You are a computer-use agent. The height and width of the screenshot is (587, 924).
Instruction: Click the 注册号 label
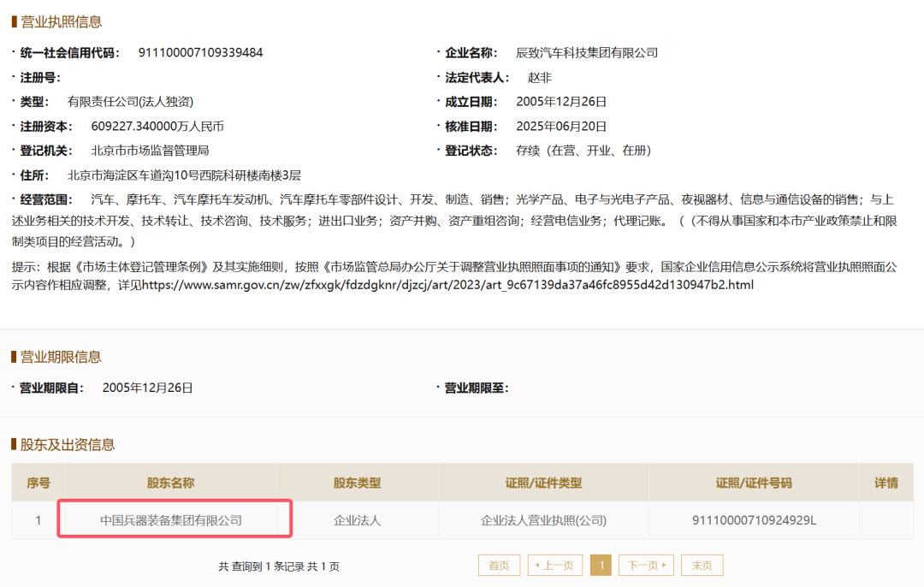[x=40, y=77]
